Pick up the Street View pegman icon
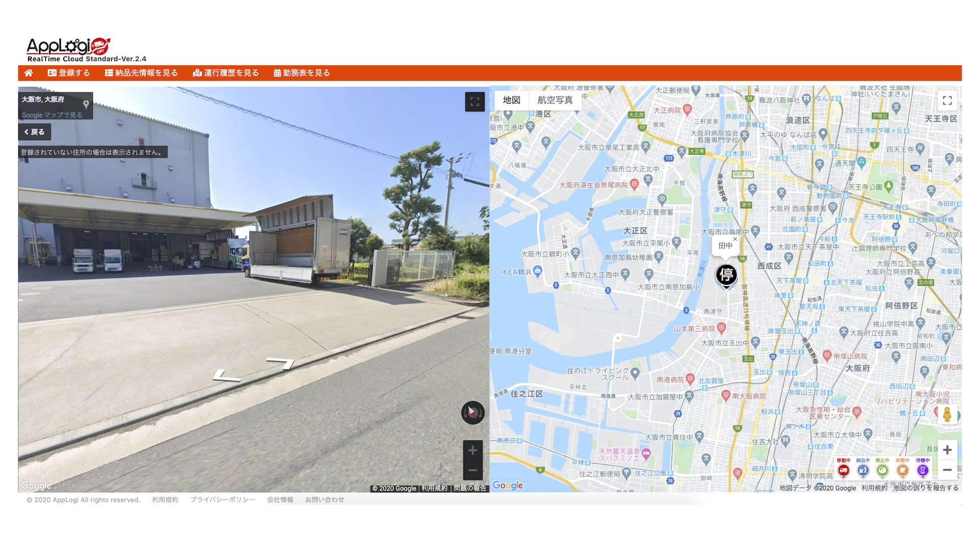The image size is (980, 551). tap(947, 414)
